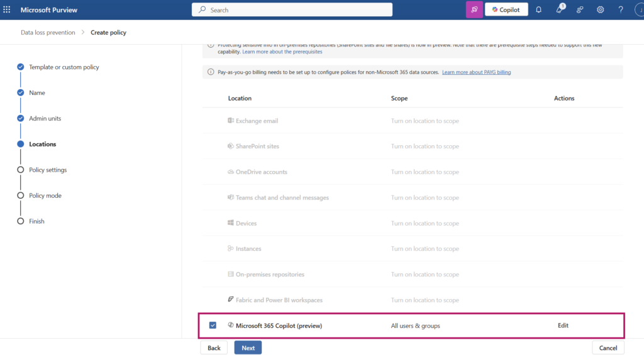Open the app launcher waffle icon
This screenshot has width=644, height=355.
coord(7,9)
